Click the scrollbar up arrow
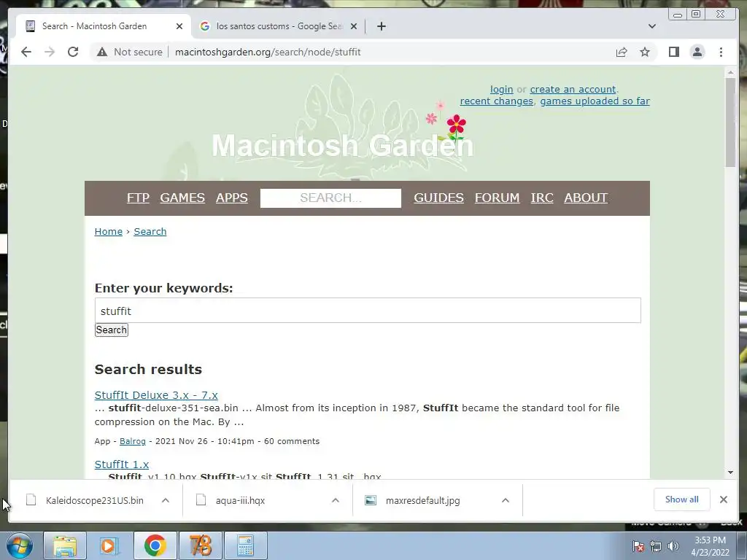Image resolution: width=747 pixels, height=560 pixels. pos(730,73)
